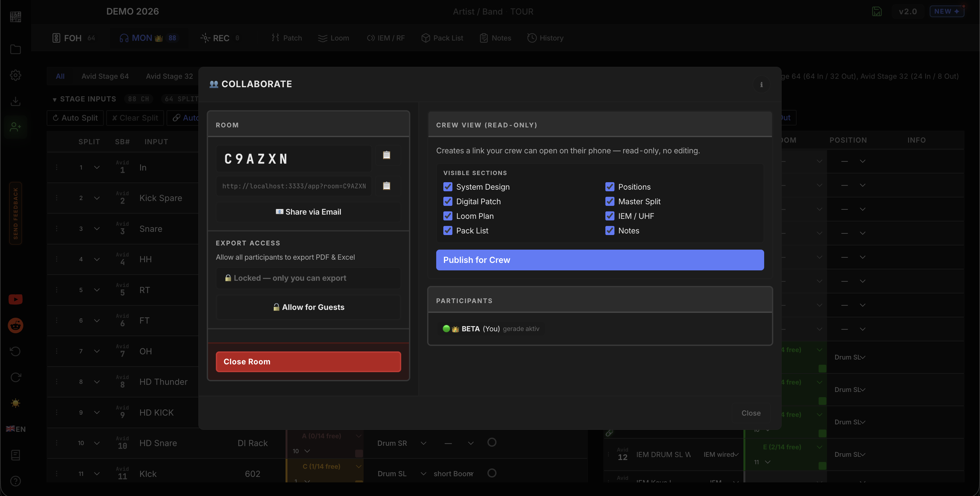Click the undo icon in sidebar
The height and width of the screenshot is (496, 980).
pyautogui.click(x=15, y=351)
